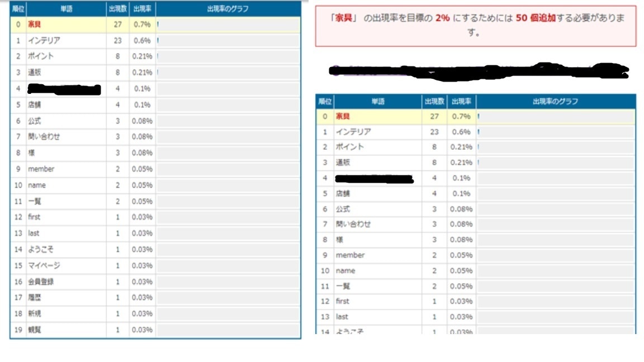Click the 単語 column header in the left table

[x=66, y=8]
